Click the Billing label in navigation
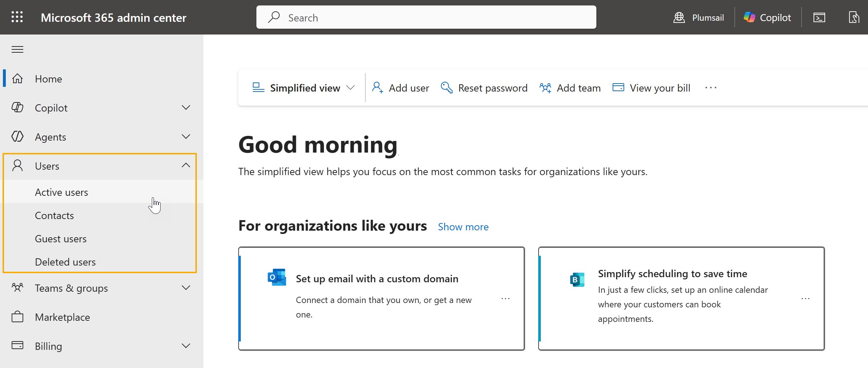 (48, 346)
